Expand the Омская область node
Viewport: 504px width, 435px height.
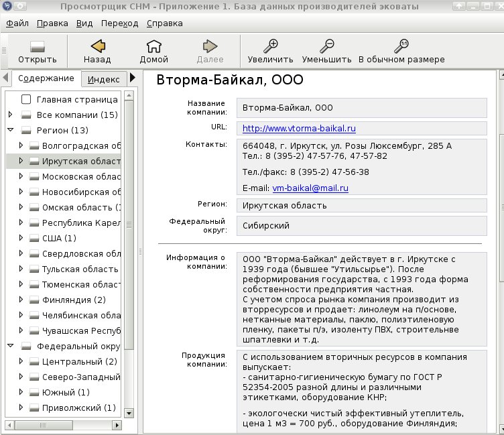[21, 207]
